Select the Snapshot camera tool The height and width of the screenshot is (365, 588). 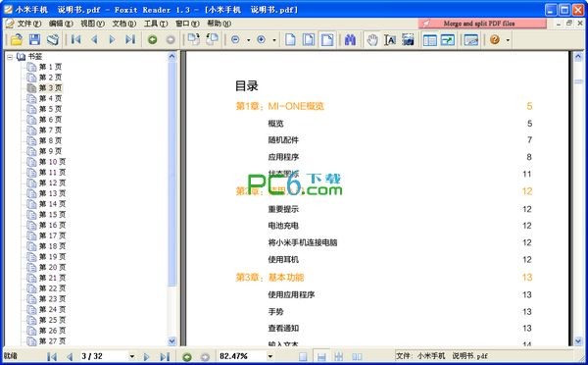point(408,39)
